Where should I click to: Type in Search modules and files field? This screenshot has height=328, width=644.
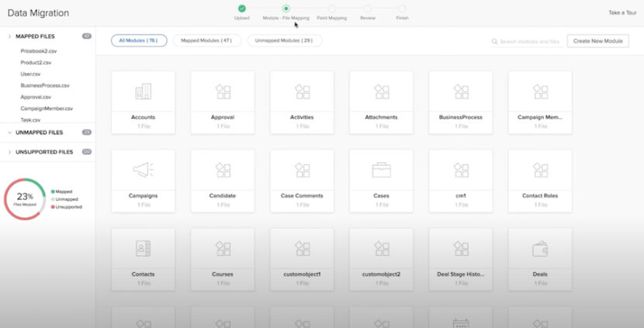point(529,41)
